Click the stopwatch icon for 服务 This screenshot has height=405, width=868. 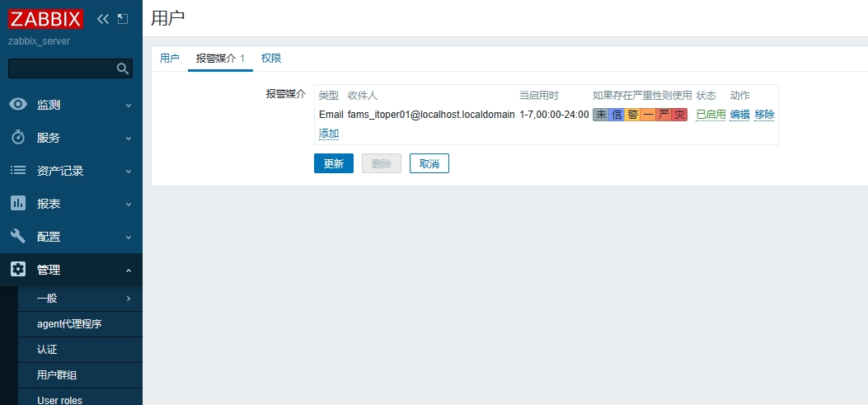[x=18, y=138]
